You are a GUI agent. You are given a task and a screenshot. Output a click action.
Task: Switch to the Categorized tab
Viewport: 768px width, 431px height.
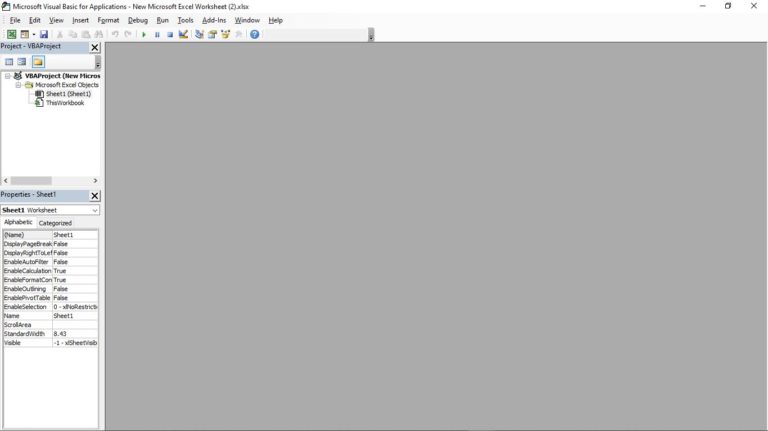click(55, 223)
